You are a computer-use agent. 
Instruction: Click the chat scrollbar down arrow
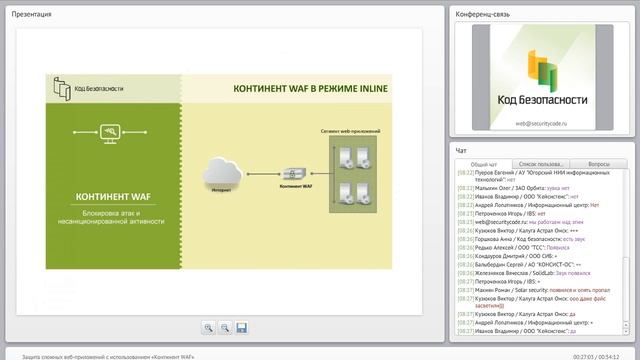[626, 332]
